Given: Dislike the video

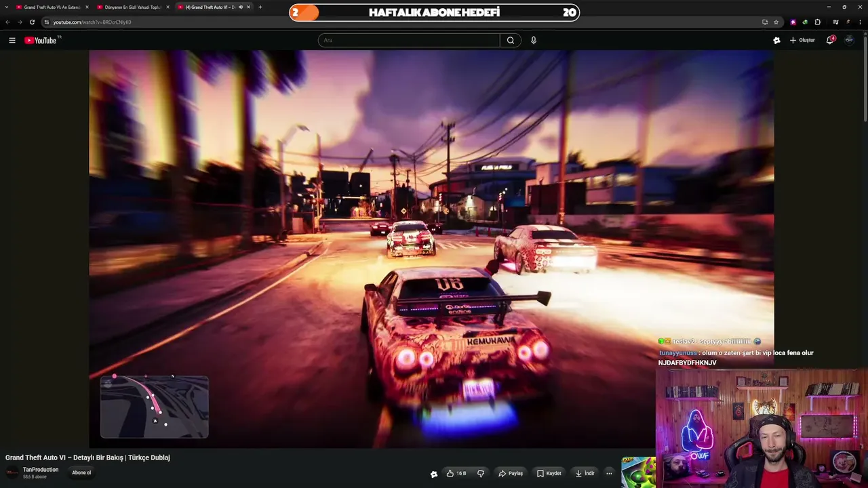Looking at the screenshot, I should (x=481, y=473).
